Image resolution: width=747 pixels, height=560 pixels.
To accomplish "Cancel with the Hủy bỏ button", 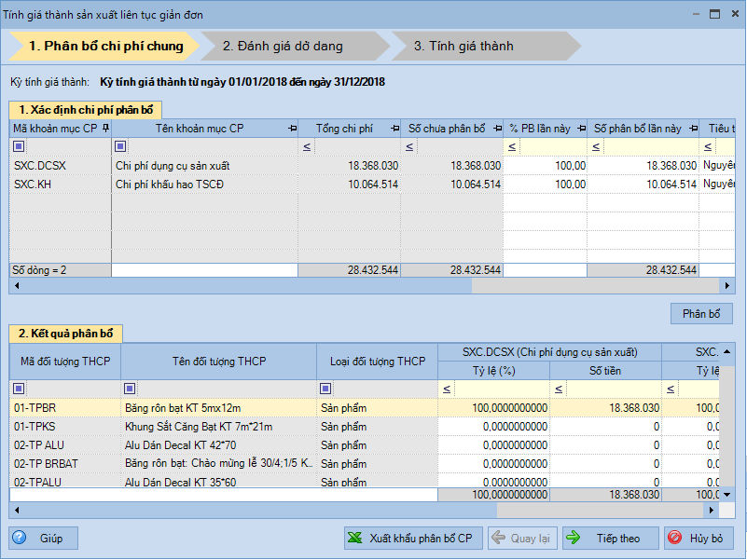I will click(x=699, y=538).
